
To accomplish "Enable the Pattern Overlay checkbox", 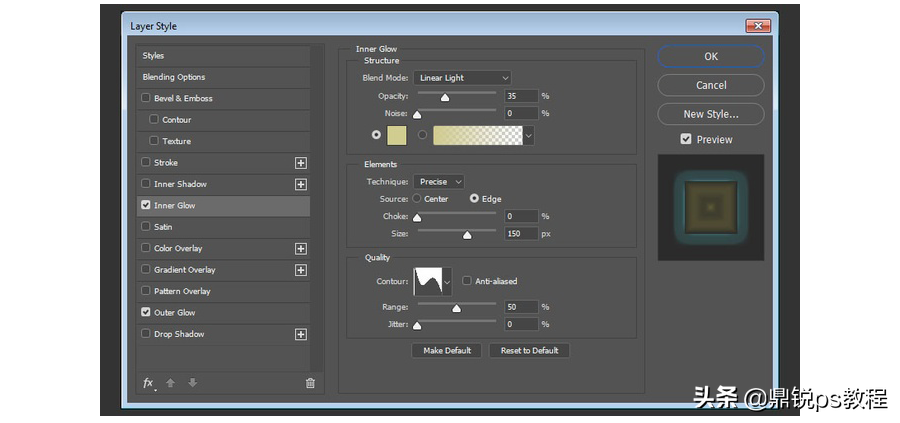I will click(146, 291).
